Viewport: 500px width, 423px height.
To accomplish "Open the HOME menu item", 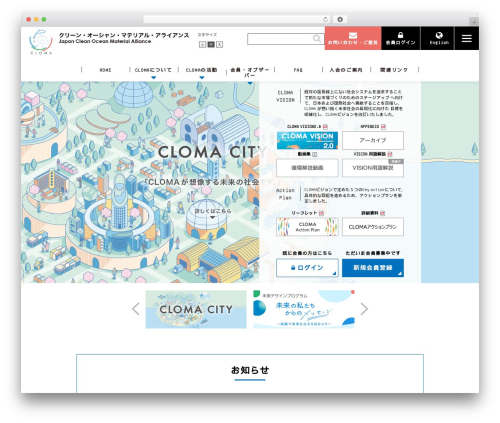I will [x=106, y=70].
